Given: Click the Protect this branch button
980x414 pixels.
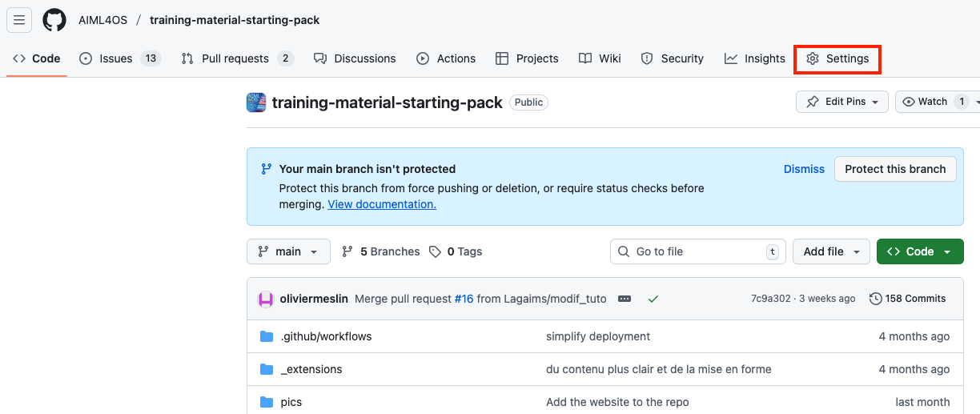Looking at the screenshot, I should tap(895, 169).
